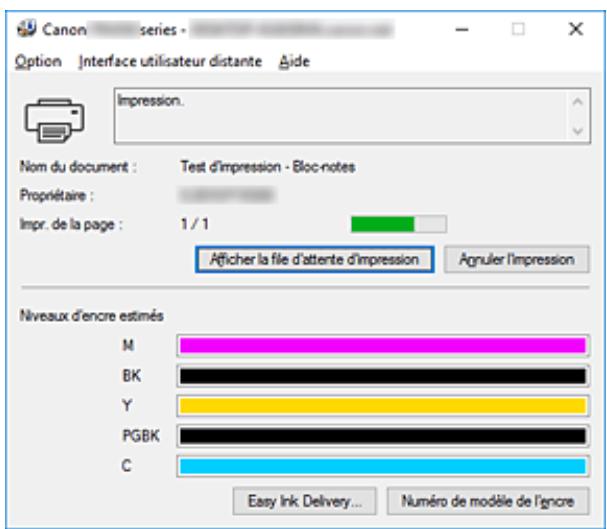Click the BK black ink level bar
The height and width of the screenshot is (529, 607).
(383, 376)
